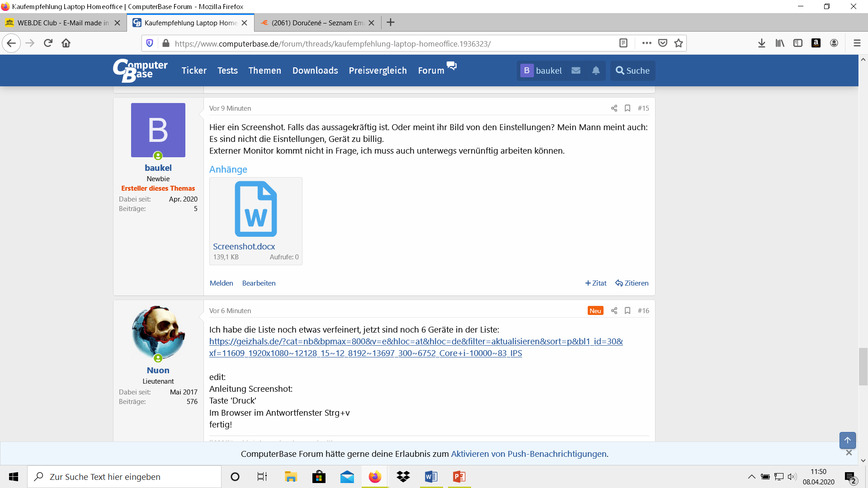Viewport: 868px width, 488px height.
Task: Bookmark post #16 by Nuon
Action: click(x=627, y=310)
